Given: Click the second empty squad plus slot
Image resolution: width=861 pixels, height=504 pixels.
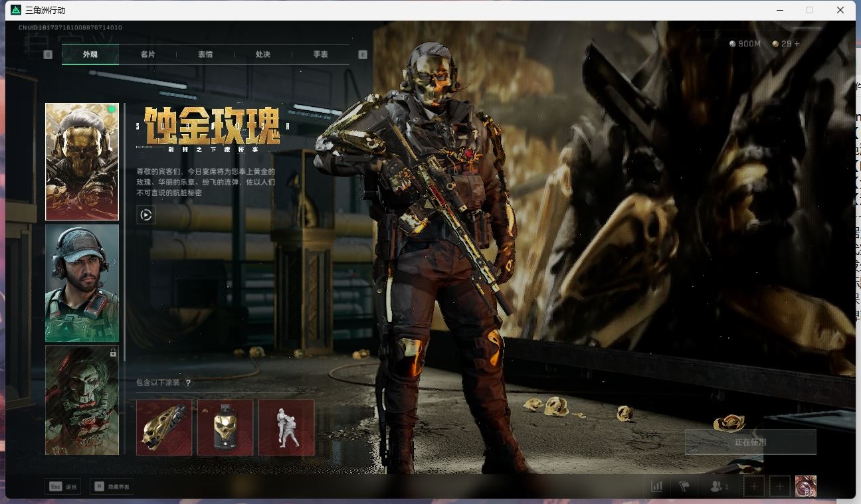Looking at the screenshot, I should tap(780, 486).
